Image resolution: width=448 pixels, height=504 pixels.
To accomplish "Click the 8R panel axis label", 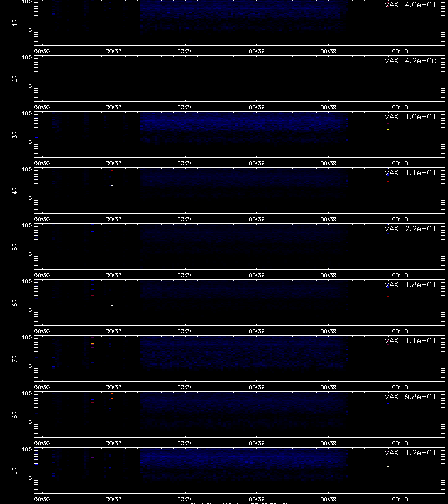I will pyautogui.click(x=15, y=414).
